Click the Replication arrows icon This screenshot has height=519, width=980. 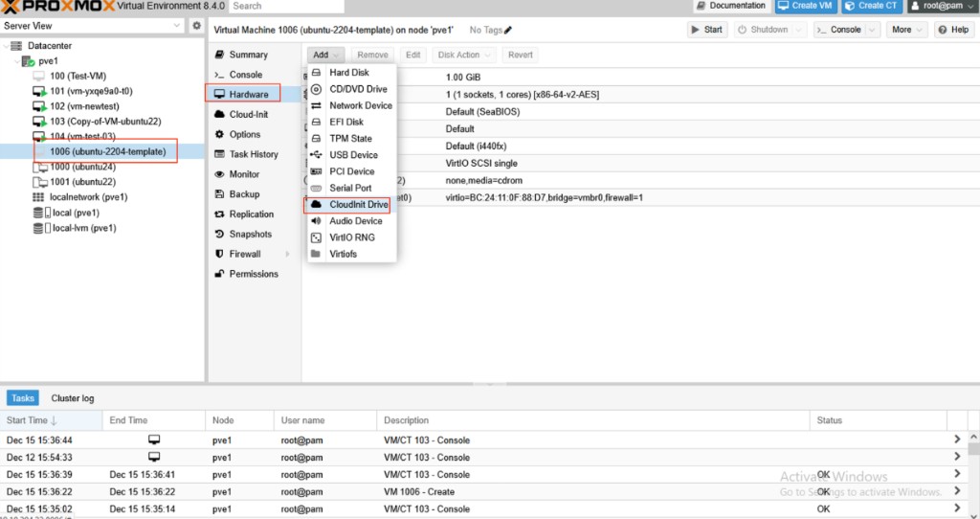pyautogui.click(x=219, y=214)
